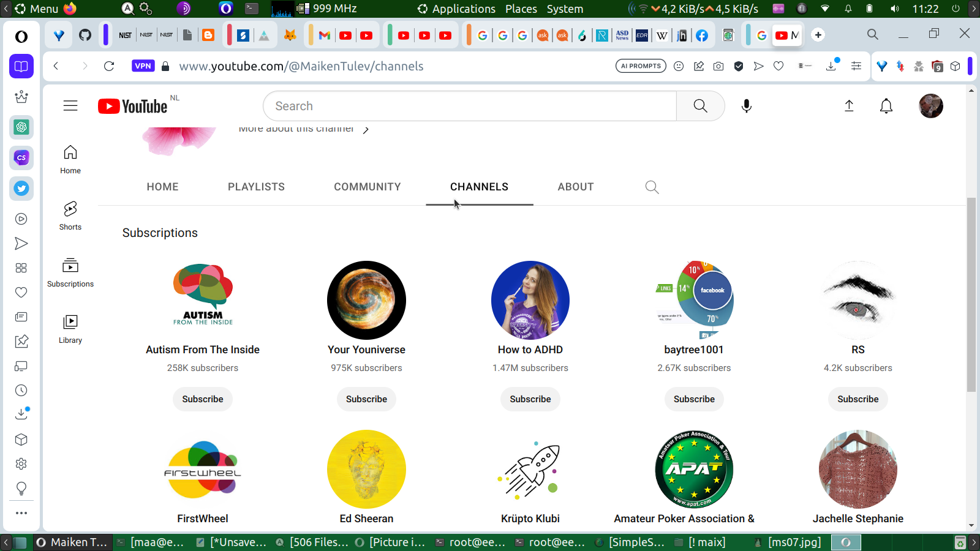Image resolution: width=980 pixels, height=551 pixels.
Task: Open the System menu in the top panel
Action: pyautogui.click(x=565, y=9)
